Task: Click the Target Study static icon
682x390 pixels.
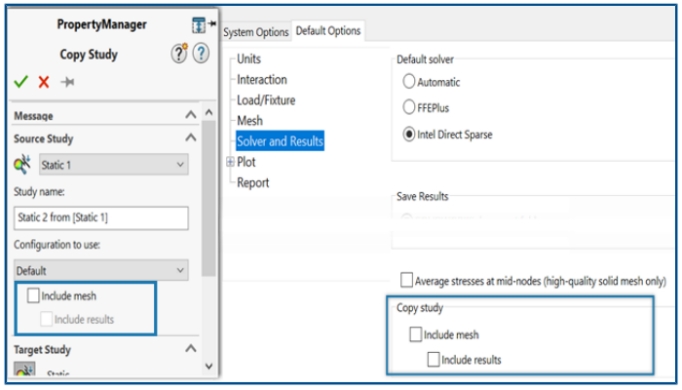Action: (24, 369)
